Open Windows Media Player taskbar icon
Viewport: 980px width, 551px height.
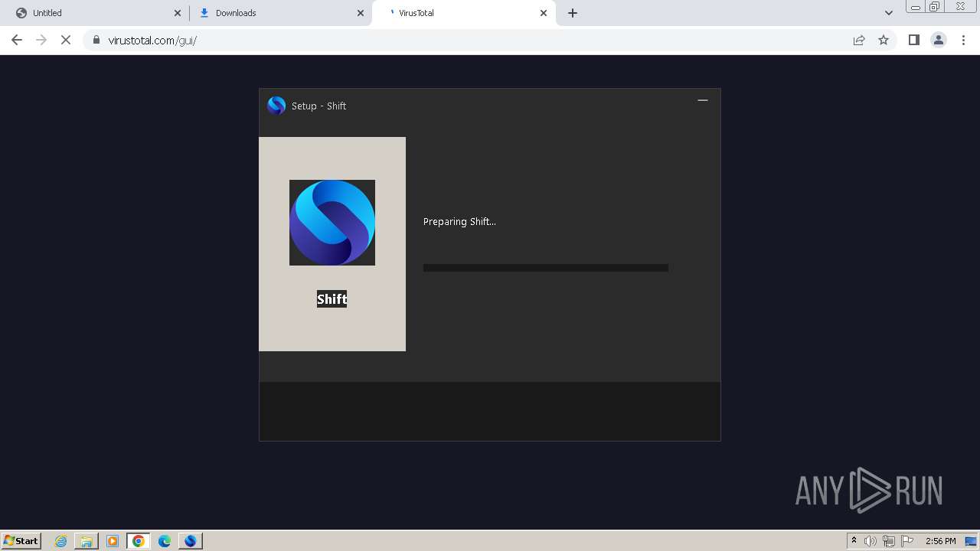[113, 541]
